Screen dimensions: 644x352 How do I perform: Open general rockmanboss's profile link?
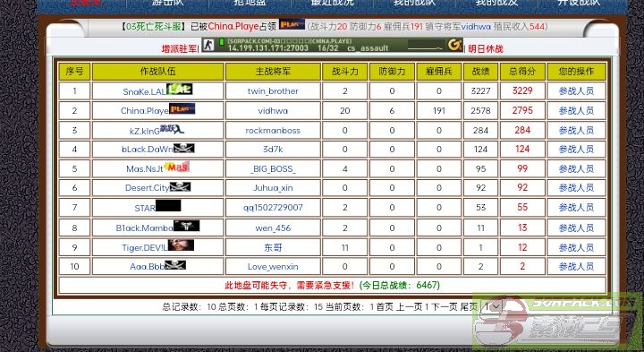click(x=273, y=131)
